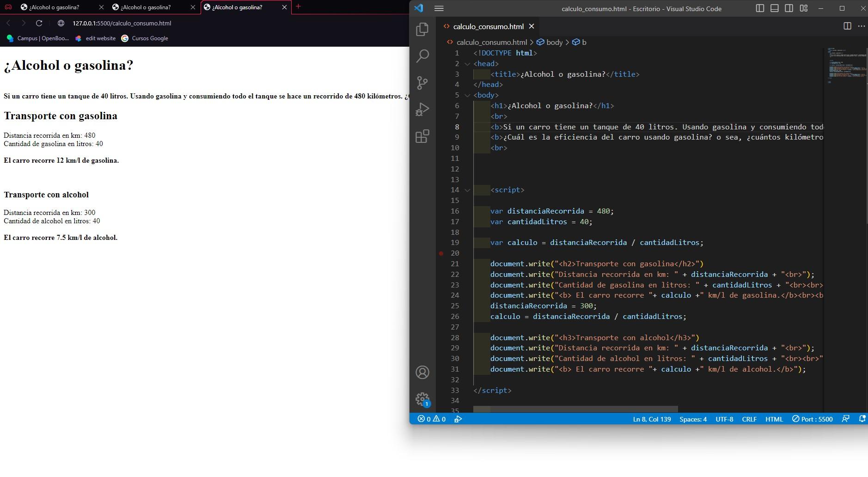Close the active ¿Alcohol o gasolina? browser tab
This screenshot has height=477, width=868.
[284, 7]
